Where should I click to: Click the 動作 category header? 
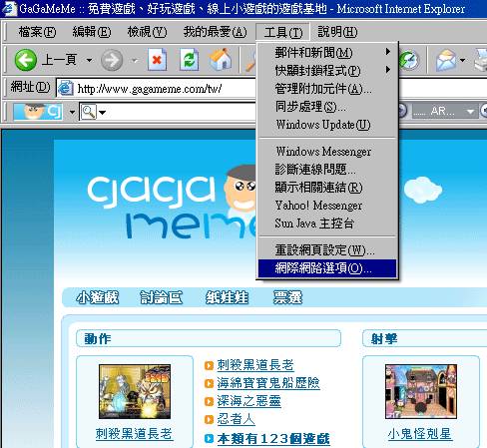point(209,338)
